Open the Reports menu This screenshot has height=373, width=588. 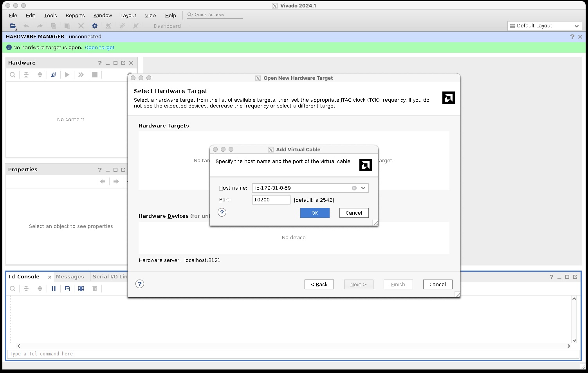[75, 16]
